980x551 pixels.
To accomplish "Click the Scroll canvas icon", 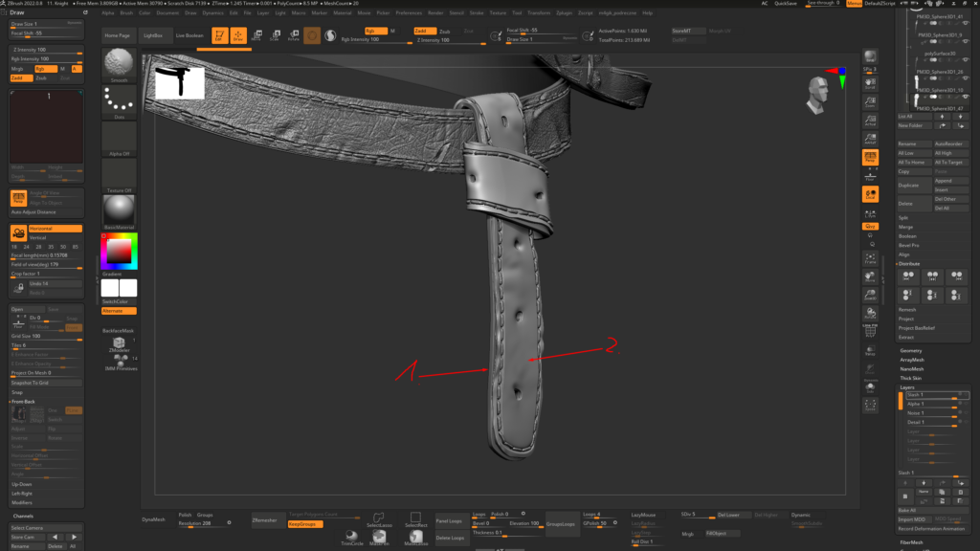I will [870, 83].
